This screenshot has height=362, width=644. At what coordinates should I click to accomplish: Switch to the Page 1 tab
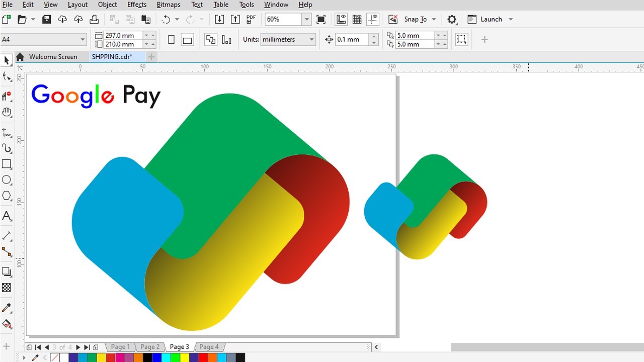pyautogui.click(x=120, y=347)
